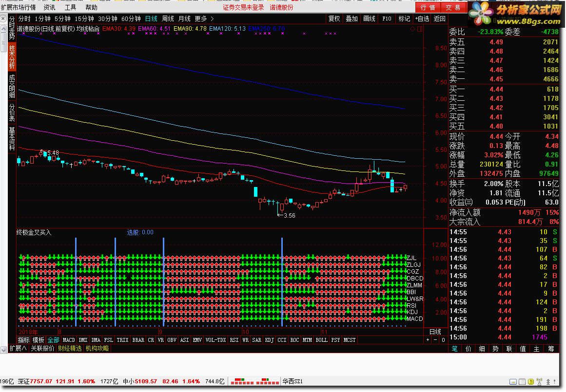
Task: Click the minus zoom-out button beside indicator tabs
Action: [435, 340]
